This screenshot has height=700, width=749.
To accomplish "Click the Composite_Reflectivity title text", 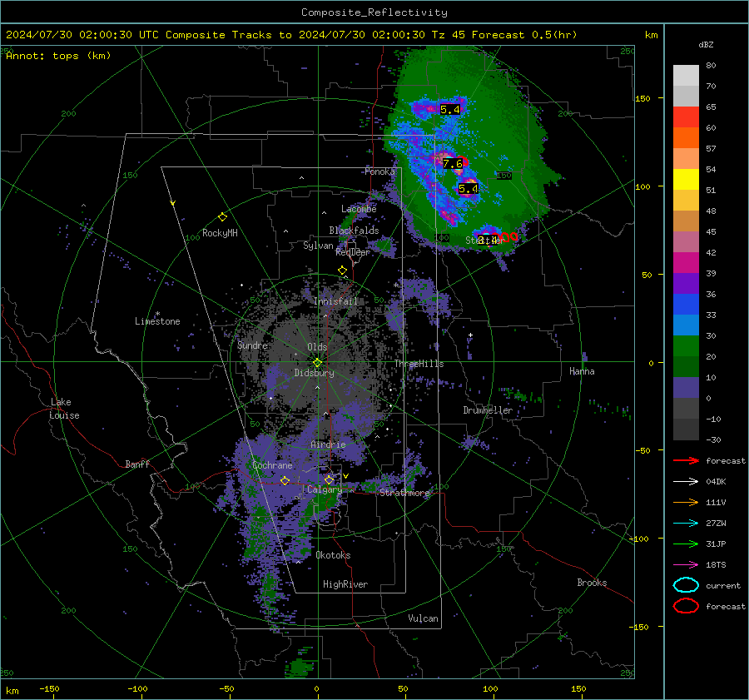I will (x=374, y=12).
